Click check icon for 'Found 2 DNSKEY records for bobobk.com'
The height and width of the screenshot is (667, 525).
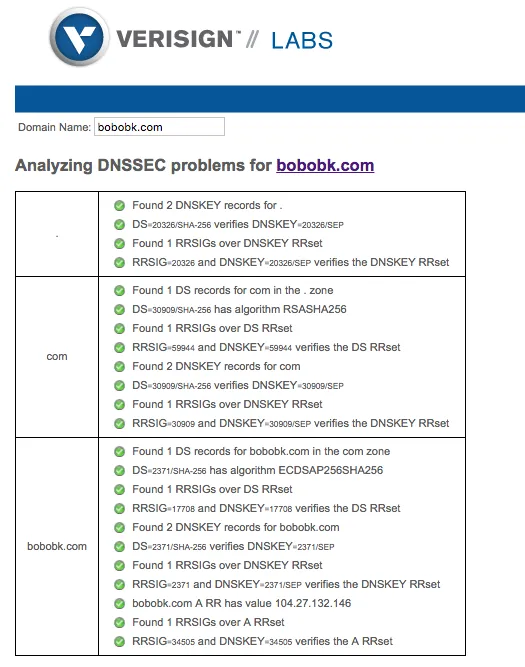coord(120,527)
